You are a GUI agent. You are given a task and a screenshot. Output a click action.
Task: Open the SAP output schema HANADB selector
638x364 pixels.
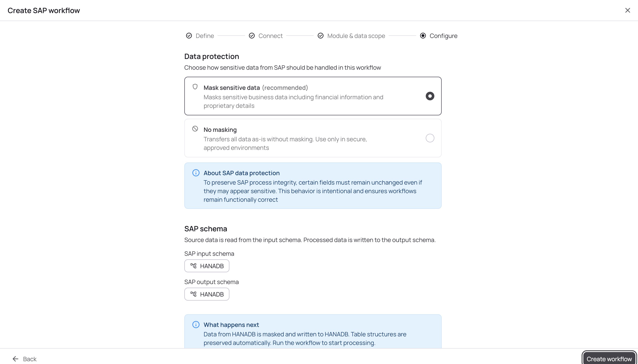click(x=207, y=294)
